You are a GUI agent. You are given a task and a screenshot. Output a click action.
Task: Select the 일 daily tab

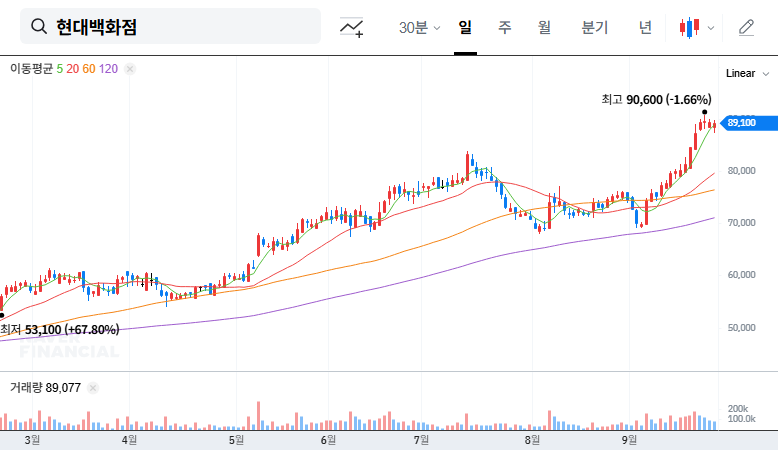click(465, 27)
